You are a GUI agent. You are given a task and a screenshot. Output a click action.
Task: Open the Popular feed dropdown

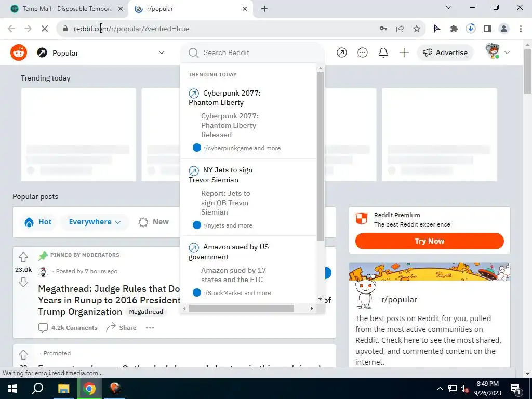pyautogui.click(x=101, y=52)
